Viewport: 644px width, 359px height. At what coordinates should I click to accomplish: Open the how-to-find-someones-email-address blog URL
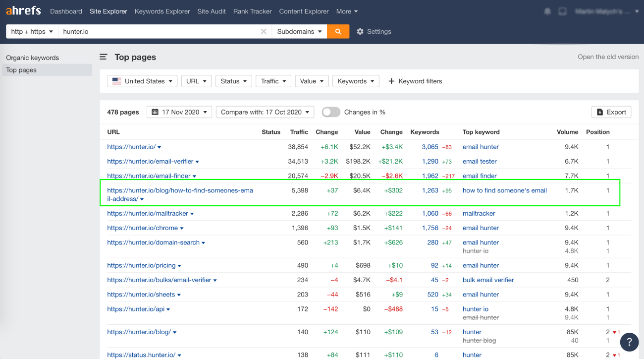(180, 194)
